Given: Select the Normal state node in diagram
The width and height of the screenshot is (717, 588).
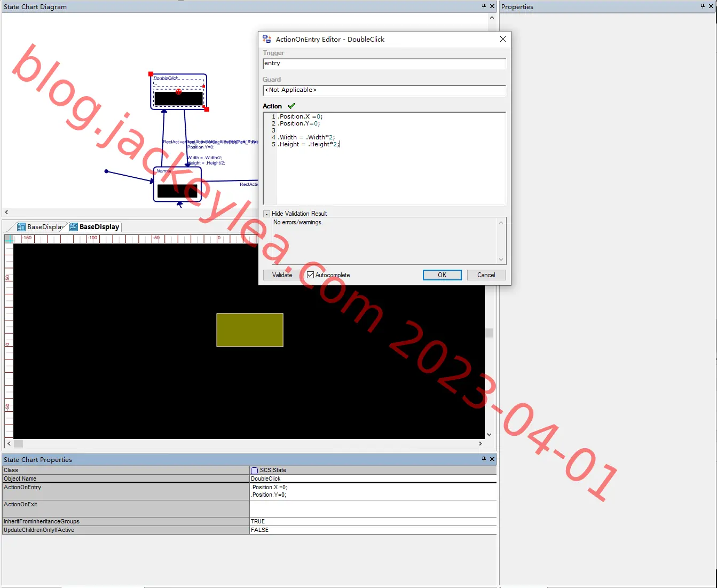Looking at the screenshot, I should [x=177, y=184].
